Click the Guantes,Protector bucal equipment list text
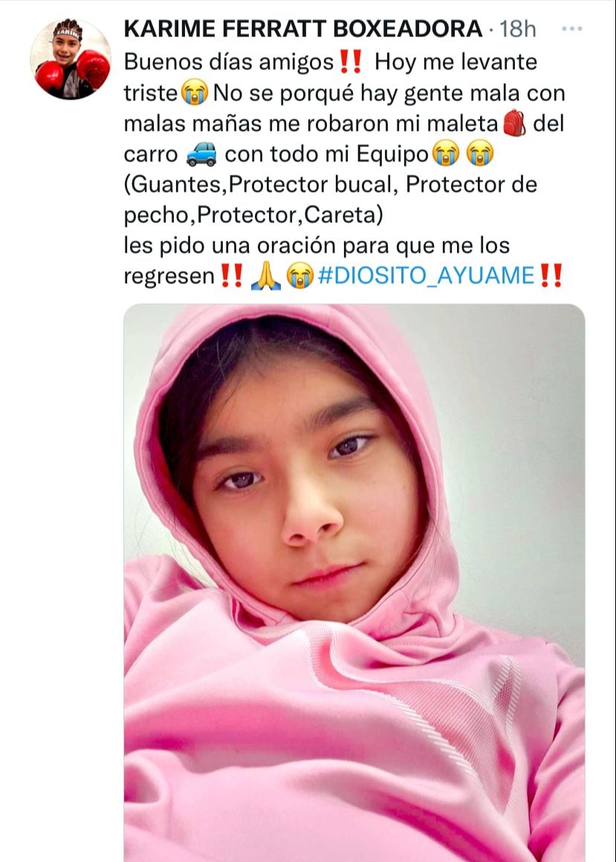616x862 pixels. point(330,184)
